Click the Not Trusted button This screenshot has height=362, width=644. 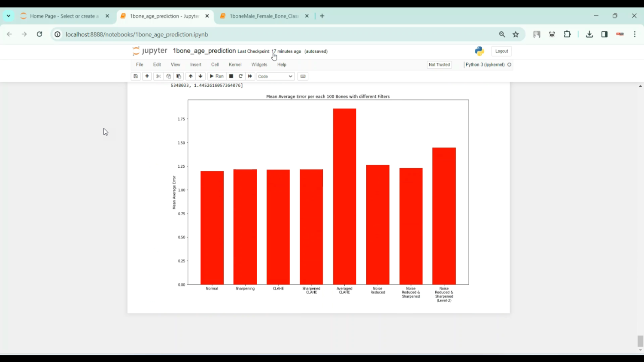coord(439,65)
